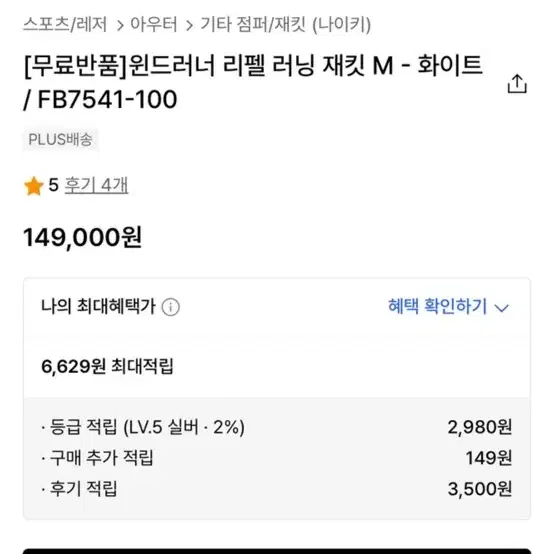Expand 혜택 확인하기 chevron arrow

coord(502,308)
